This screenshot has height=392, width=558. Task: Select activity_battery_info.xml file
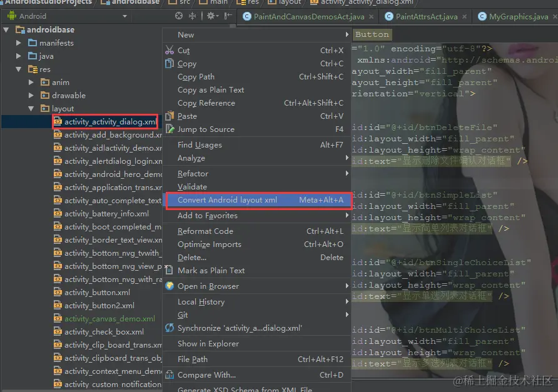click(106, 214)
